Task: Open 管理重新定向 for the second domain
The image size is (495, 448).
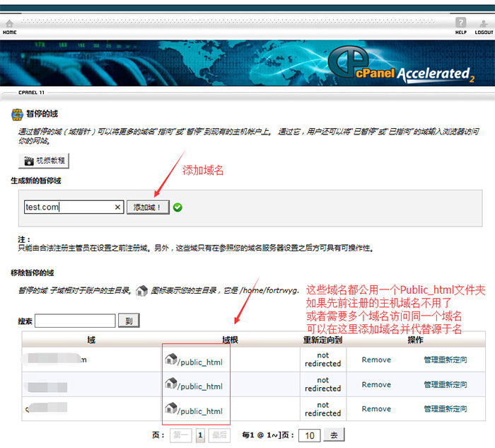Action: click(445, 385)
